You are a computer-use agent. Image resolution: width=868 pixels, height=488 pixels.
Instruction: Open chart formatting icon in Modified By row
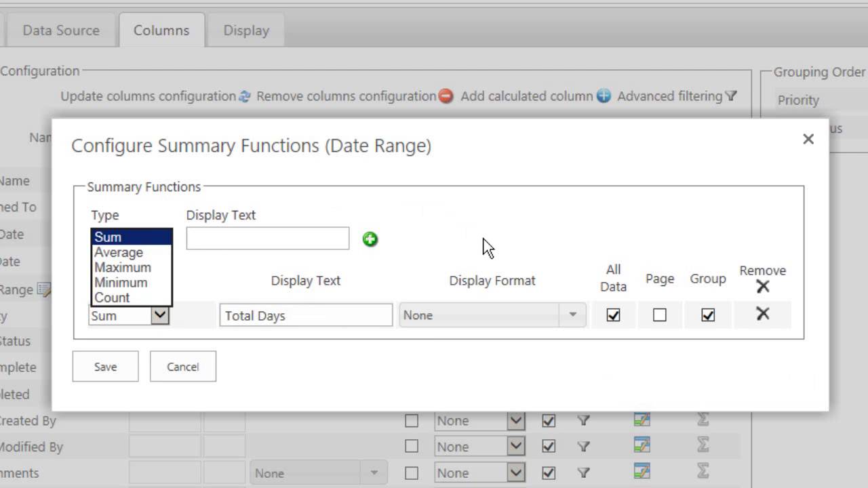click(642, 445)
